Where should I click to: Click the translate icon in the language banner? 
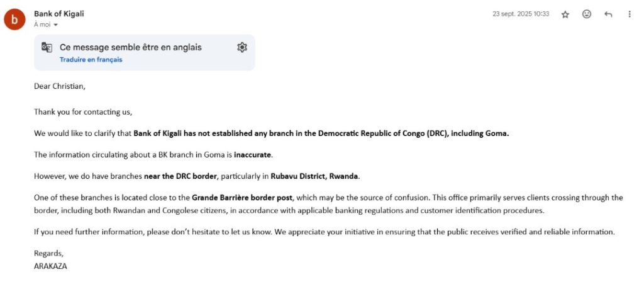click(47, 47)
